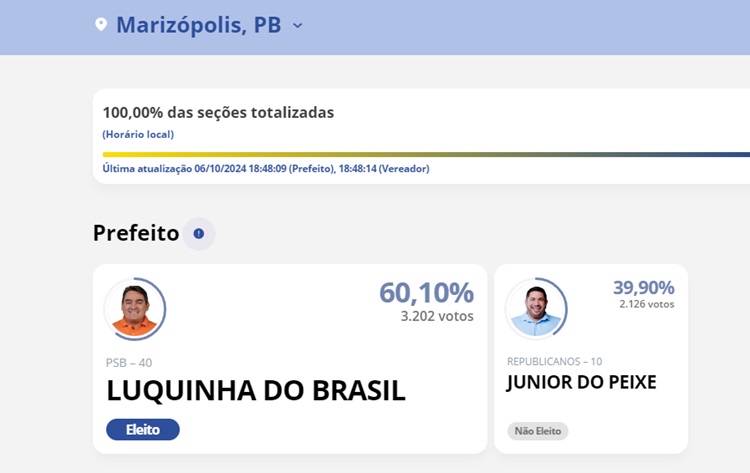Click the Última atualização timestamp text

pyautogui.click(x=266, y=169)
